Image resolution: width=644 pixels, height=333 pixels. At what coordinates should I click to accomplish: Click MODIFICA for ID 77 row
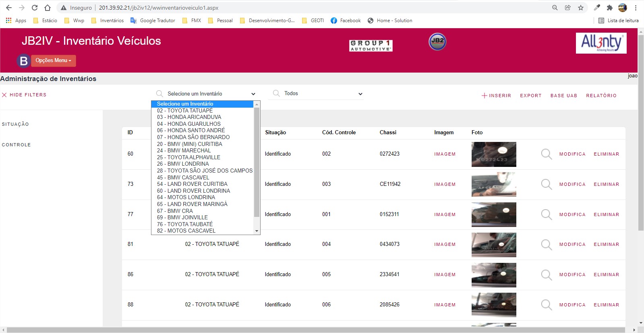572,214
